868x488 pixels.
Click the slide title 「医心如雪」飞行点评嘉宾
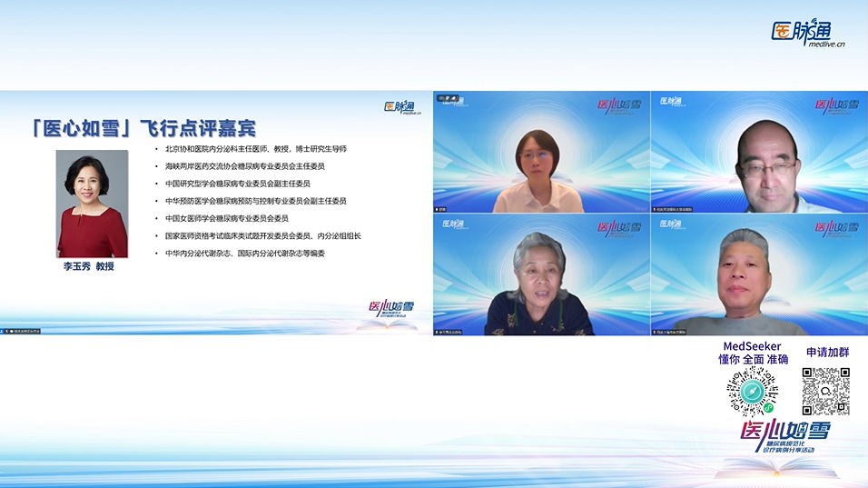click(x=143, y=128)
